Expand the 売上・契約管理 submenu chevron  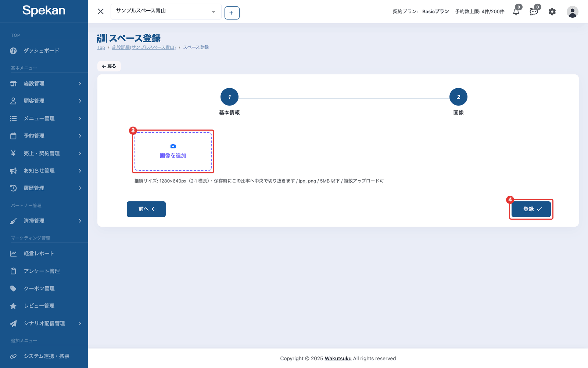(80, 153)
